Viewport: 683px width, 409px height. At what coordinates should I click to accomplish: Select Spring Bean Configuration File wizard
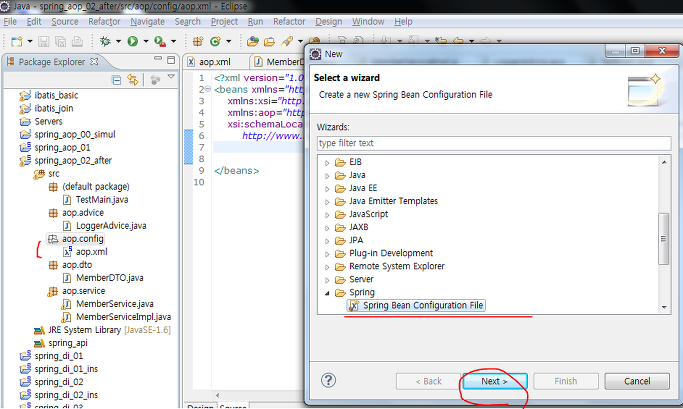[x=416, y=305]
